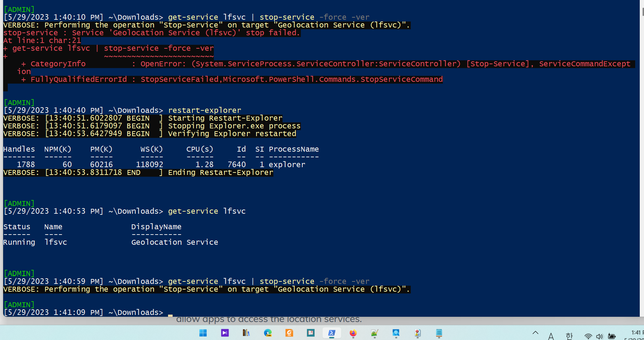The width and height of the screenshot is (644, 340).
Task: Open the Notepad taskbar icon
Action: (x=439, y=333)
